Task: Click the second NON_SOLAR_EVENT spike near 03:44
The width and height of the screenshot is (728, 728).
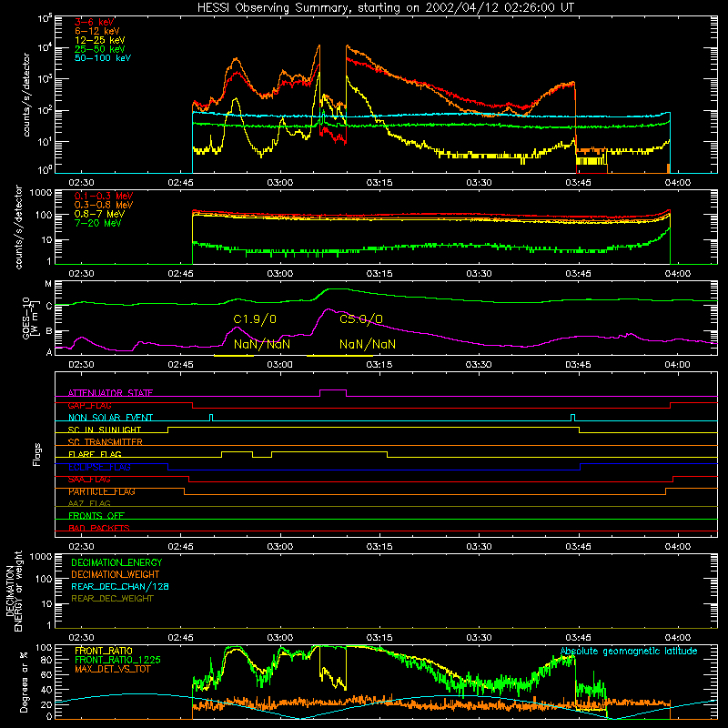Action: pos(572,418)
